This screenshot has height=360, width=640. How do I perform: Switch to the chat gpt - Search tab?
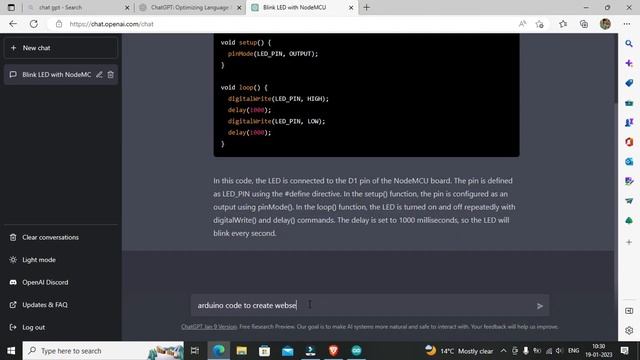click(x=78, y=7)
